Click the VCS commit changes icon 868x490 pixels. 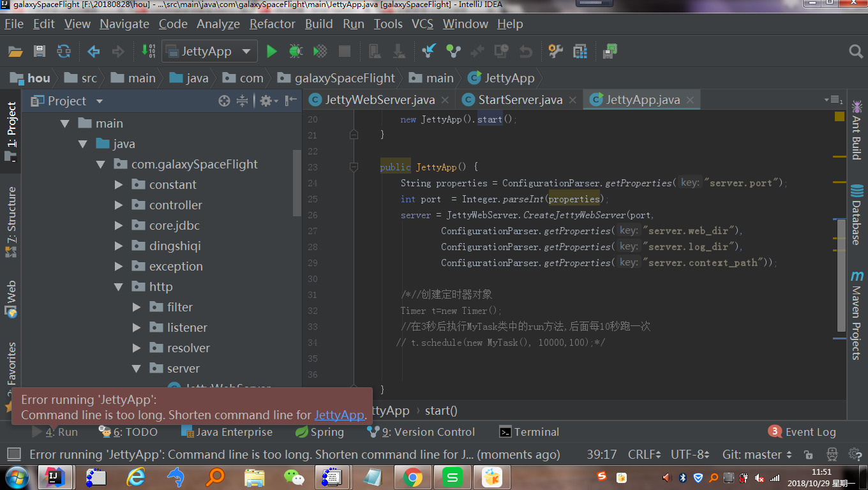(x=453, y=51)
